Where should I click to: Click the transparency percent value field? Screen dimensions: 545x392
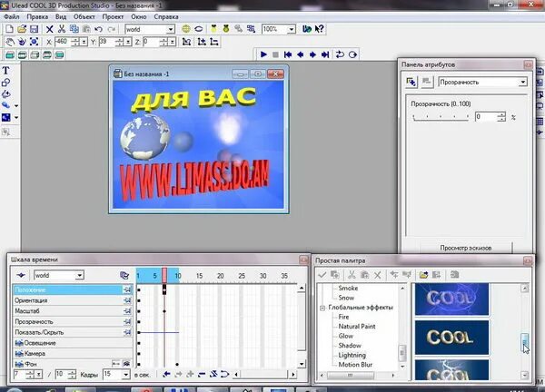pos(486,117)
